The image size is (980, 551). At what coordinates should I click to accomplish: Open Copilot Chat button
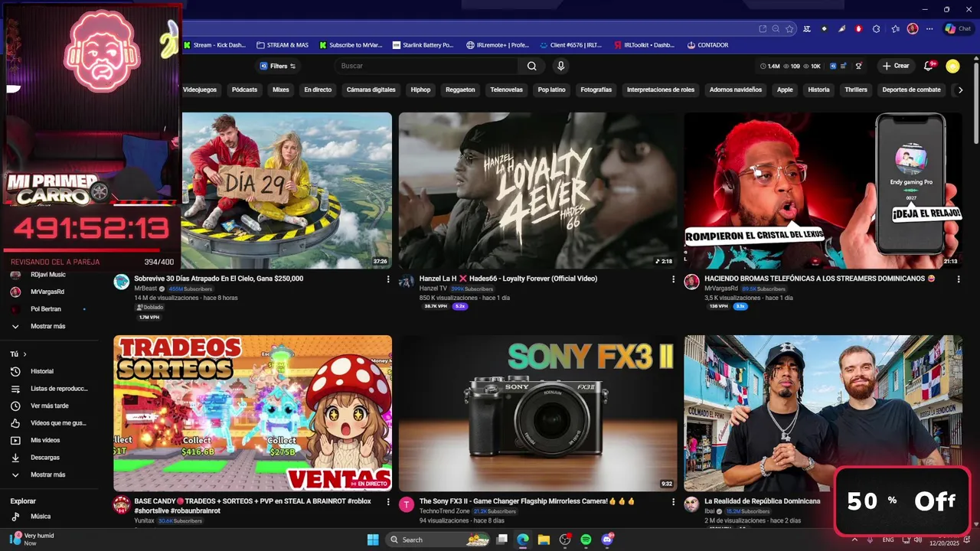(958, 28)
